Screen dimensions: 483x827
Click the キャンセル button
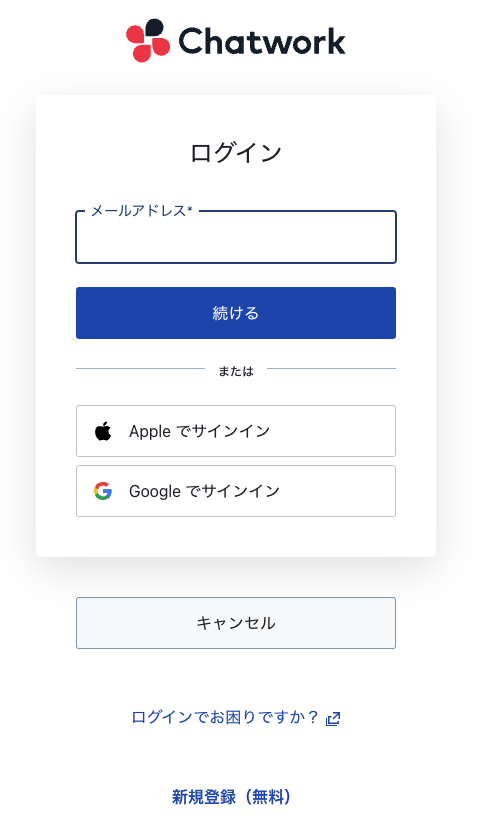point(236,623)
